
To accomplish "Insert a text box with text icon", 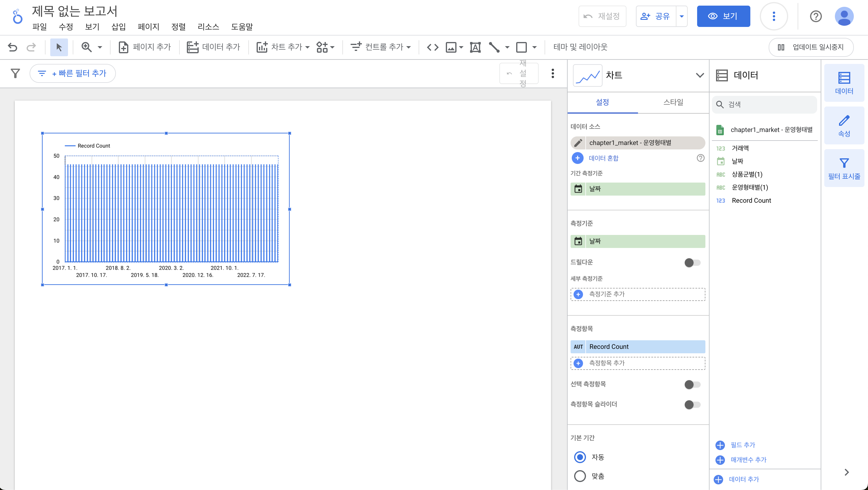I will point(475,47).
